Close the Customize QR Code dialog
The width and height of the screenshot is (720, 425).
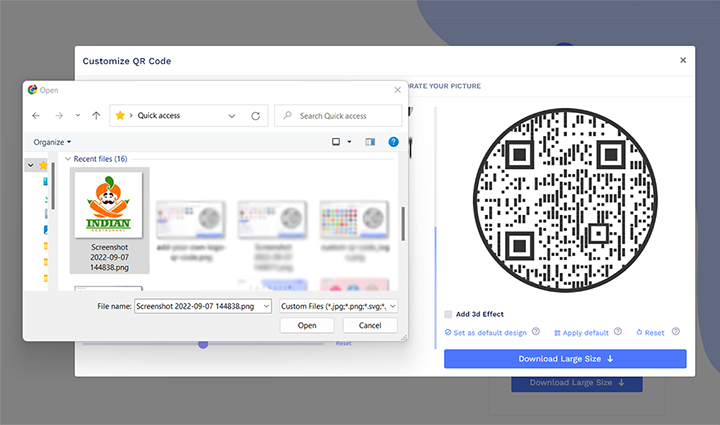(683, 61)
